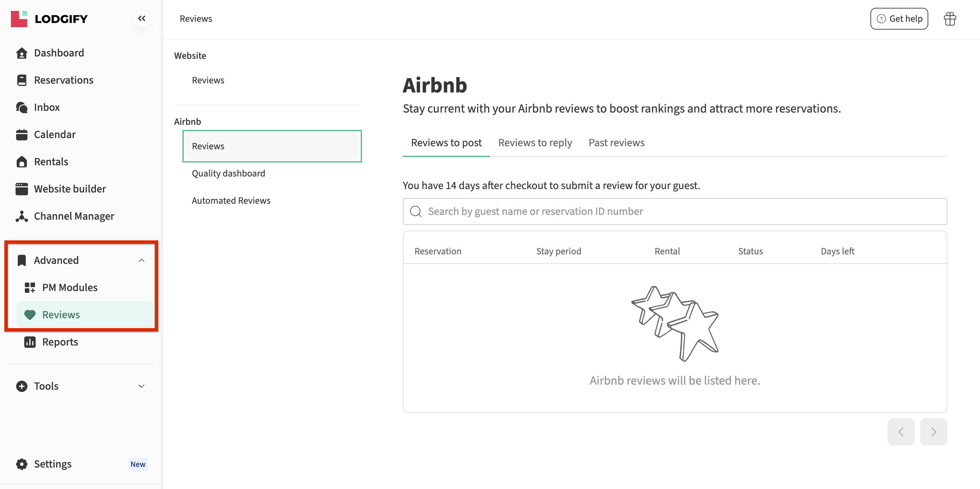This screenshot has width=980, height=489.
Task: Click the Calendar icon in sidebar
Action: click(x=22, y=135)
